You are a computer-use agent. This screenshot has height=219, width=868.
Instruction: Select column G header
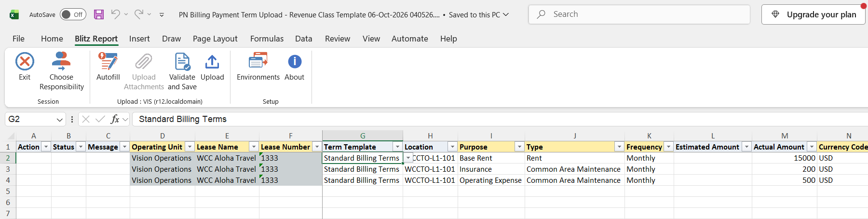click(363, 136)
